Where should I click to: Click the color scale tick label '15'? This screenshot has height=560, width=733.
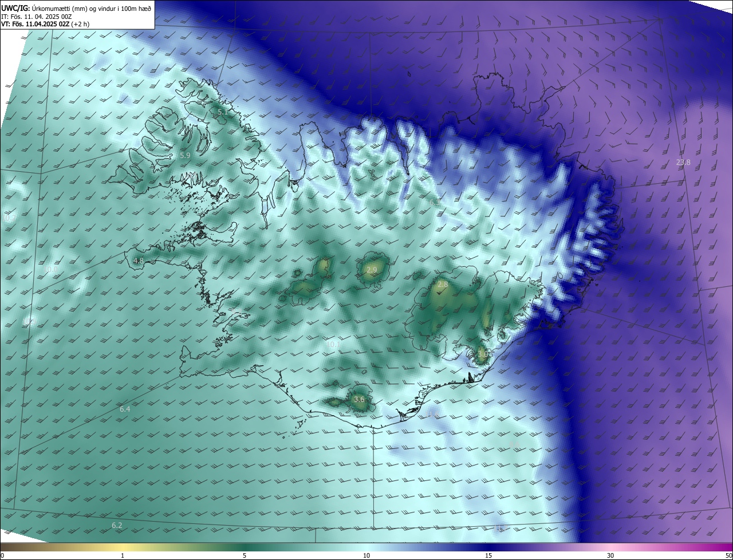[488, 555]
